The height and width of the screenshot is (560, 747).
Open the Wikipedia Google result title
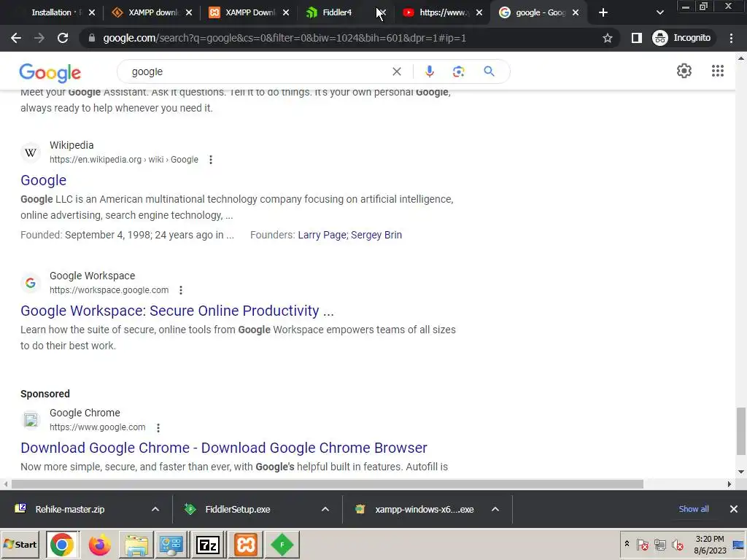point(43,180)
